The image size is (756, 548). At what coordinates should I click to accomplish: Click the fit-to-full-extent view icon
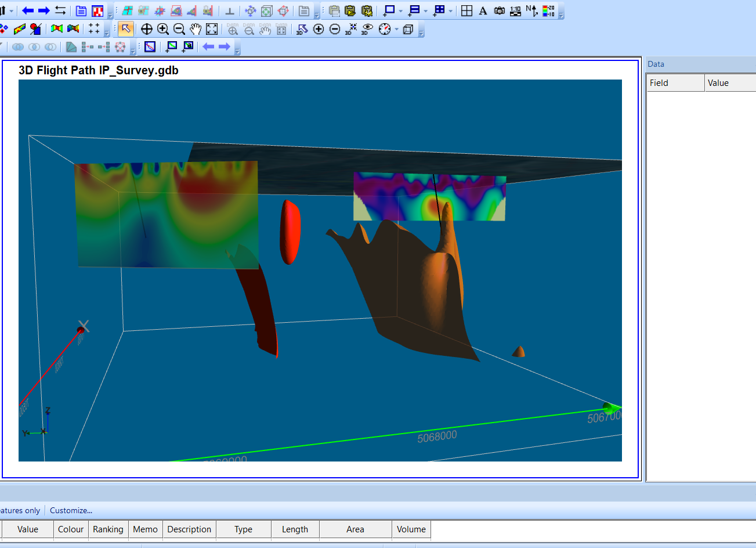point(212,29)
